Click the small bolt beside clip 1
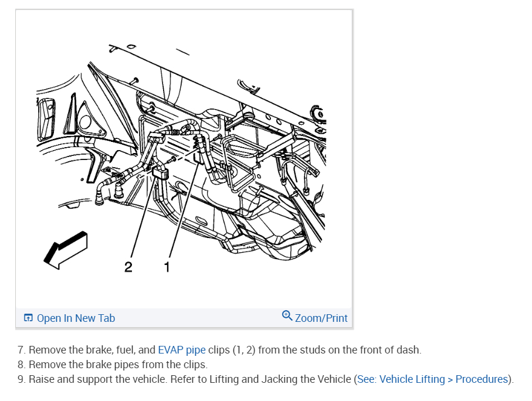The width and height of the screenshot is (532, 401). 172,159
